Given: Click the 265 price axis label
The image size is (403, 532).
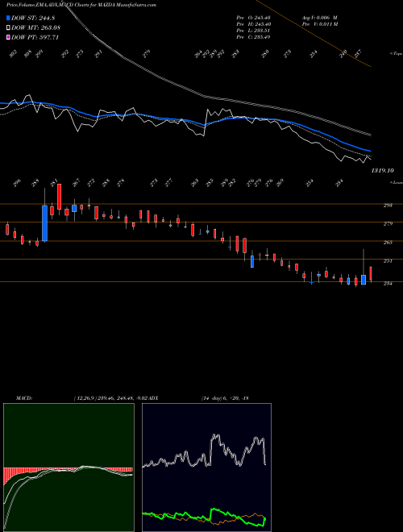Looking at the screenshot, I should [388, 243].
